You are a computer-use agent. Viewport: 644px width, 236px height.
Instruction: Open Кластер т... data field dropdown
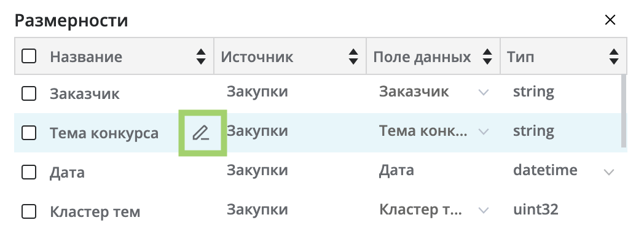(x=484, y=211)
